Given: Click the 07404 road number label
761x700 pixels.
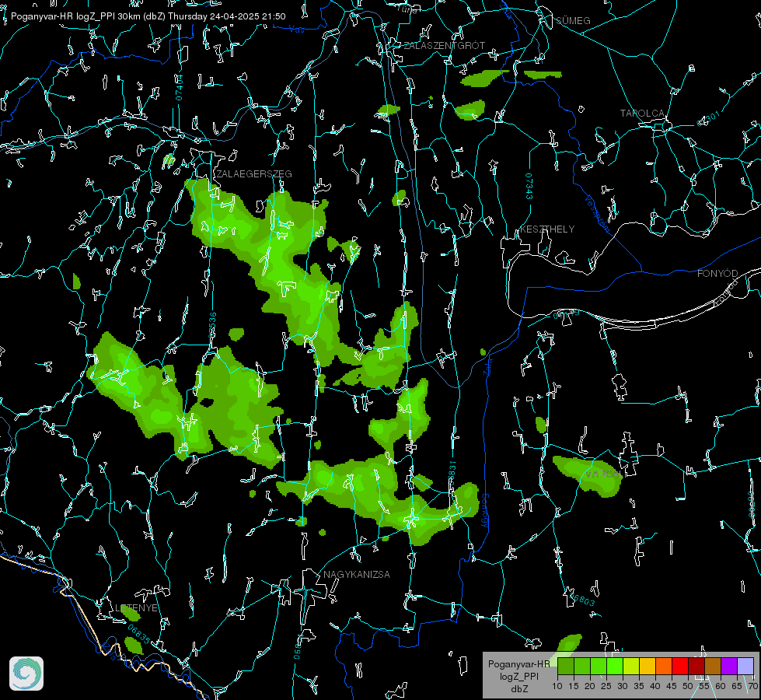Looking at the screenshot, I should 179,87.
